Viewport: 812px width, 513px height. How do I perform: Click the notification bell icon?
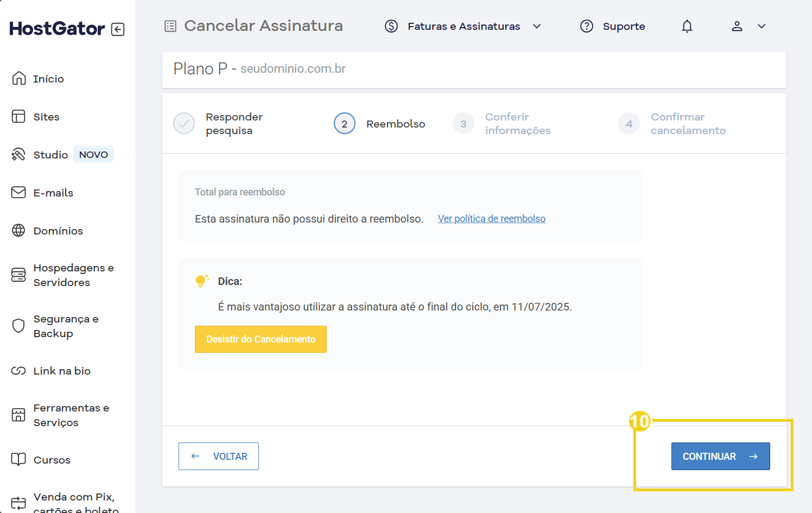pyautogui.click(x=687, y=26)
